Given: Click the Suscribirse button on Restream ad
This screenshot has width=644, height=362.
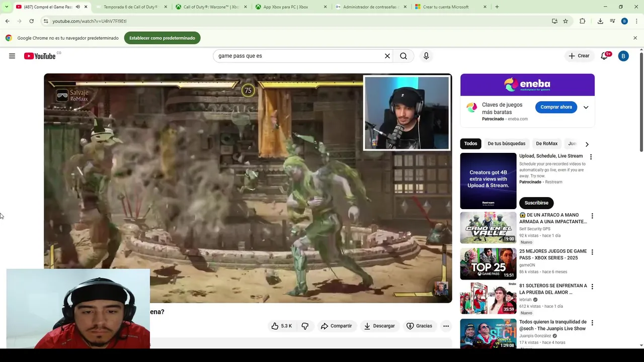Looking at the screenshot, I should (536, 203).
